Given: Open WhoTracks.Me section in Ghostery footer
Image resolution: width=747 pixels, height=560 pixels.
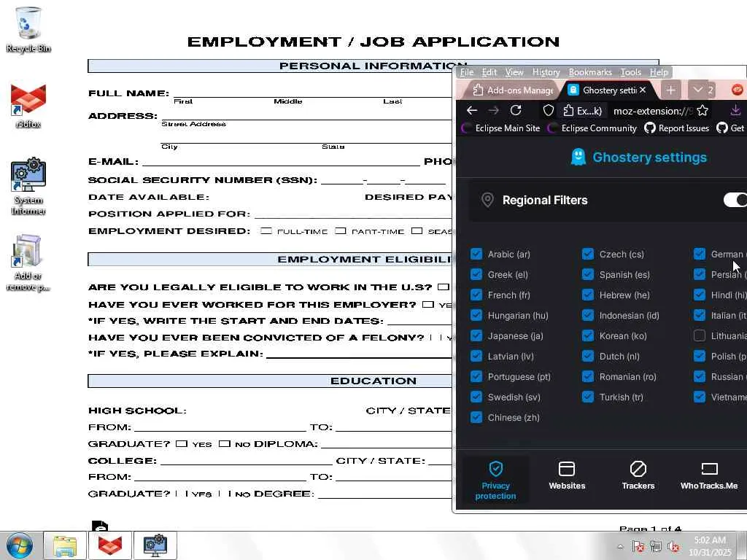Looking at the screenshot, I should pyautogui.click(x=709, y=475).
